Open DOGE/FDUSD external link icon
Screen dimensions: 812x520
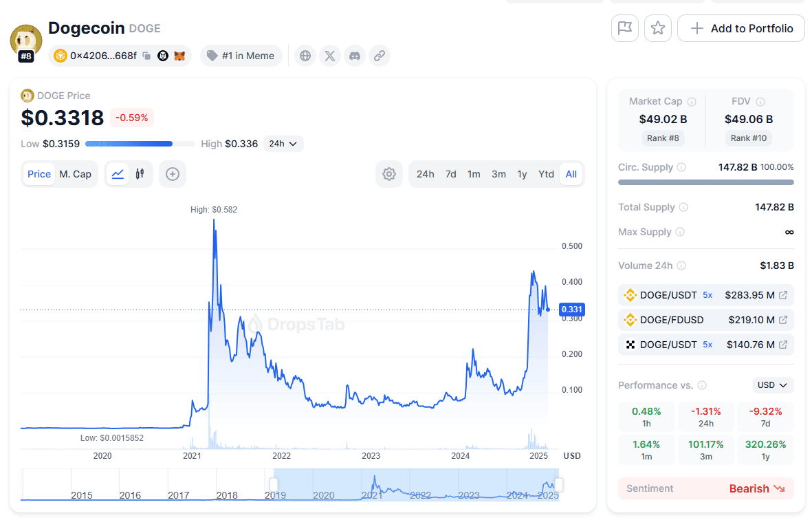tap(783, 320)
